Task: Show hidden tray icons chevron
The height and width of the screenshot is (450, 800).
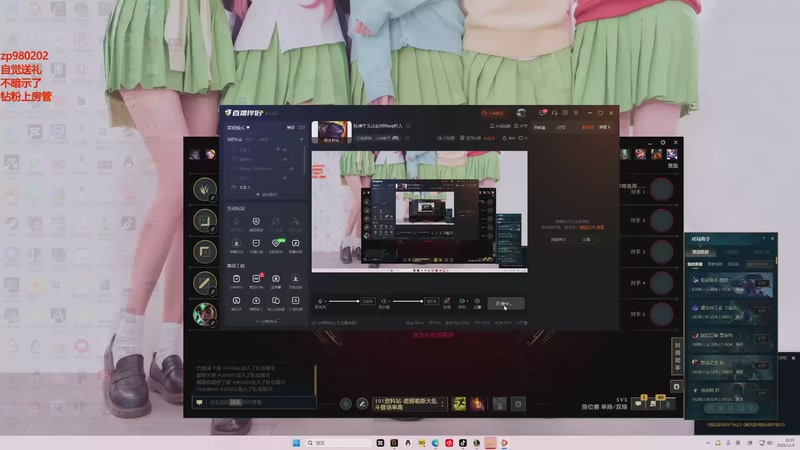Action: coord(708,443)
